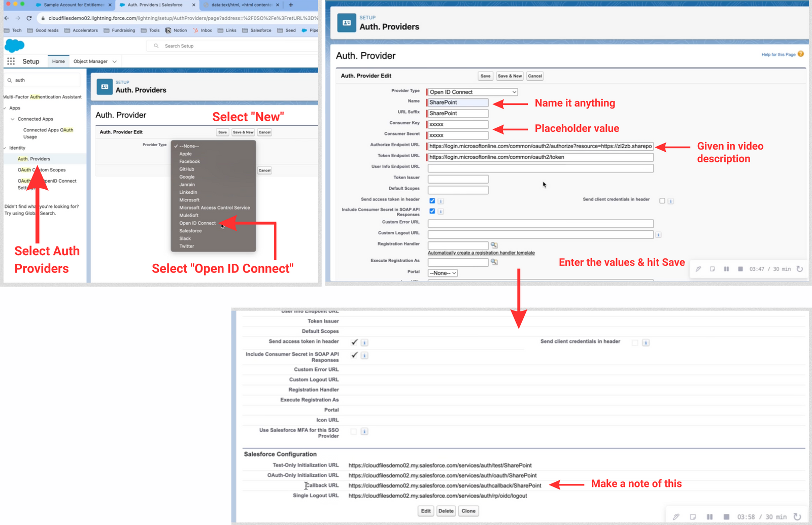Click the sticky note icon in the 03:47 recording toolbar
Image resolution: width=812 pixels, height=525 pixels.
pos(713,269)
